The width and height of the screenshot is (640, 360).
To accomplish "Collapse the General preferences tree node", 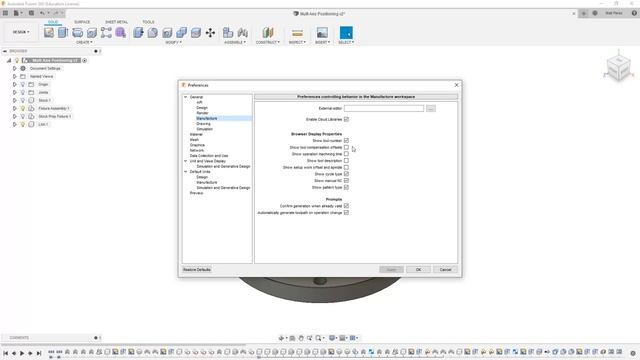I will coord(186,97).
